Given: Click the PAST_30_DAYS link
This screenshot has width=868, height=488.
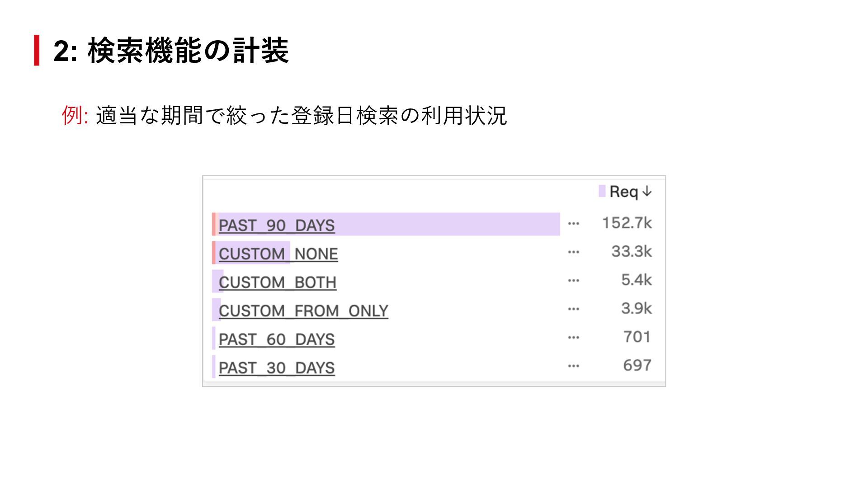Looking at the screenshot, I should (x=276, y=367).
